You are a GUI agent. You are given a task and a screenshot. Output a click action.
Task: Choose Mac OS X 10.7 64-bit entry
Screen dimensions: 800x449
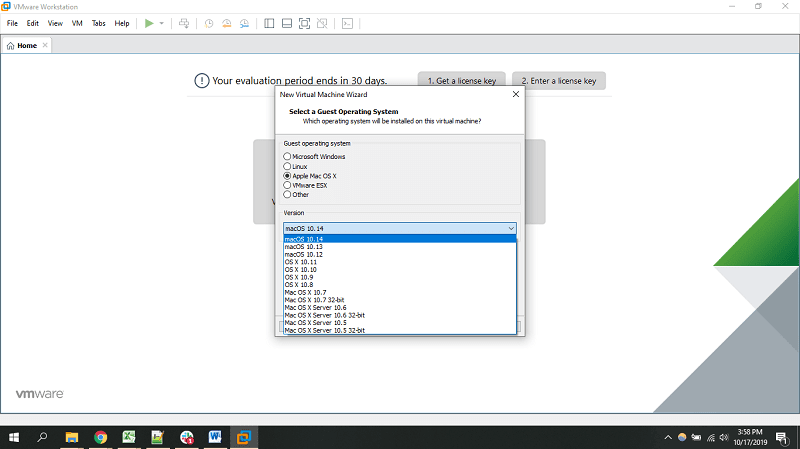[400, 292]
